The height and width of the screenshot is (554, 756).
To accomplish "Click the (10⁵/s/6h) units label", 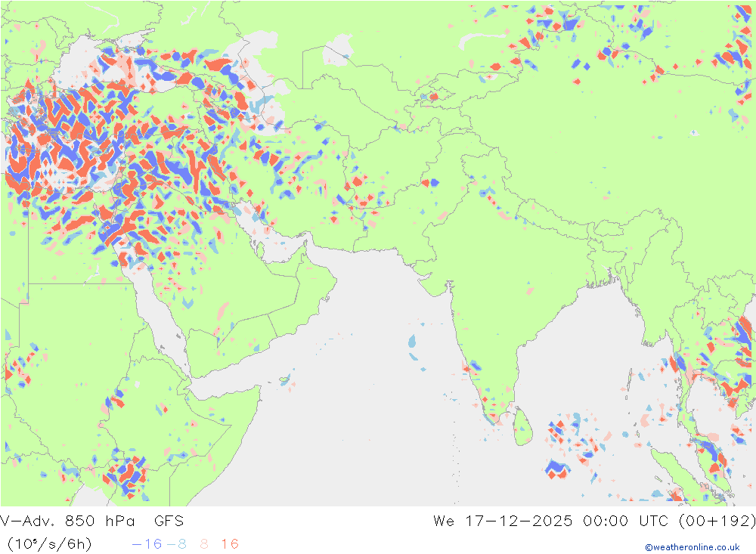I will [x=49, y=544].
